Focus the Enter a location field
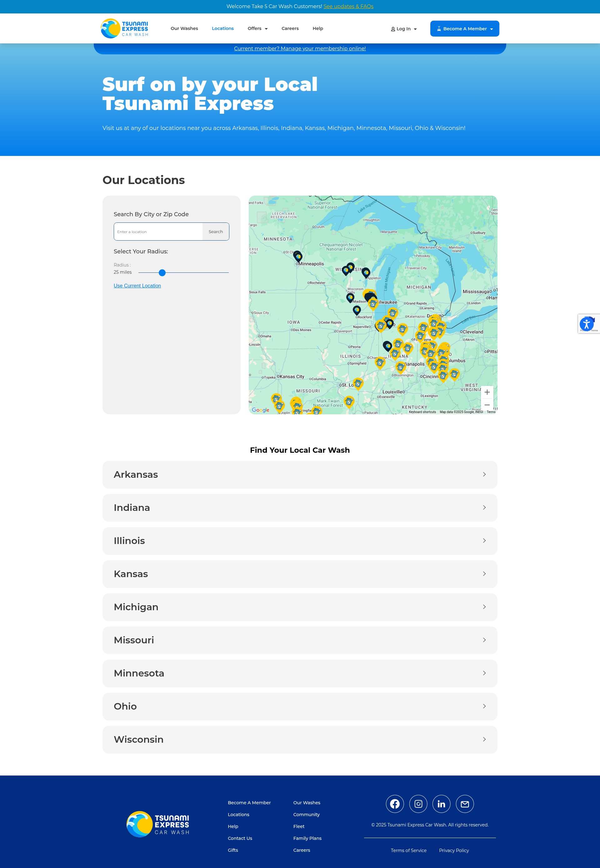The height and width of the screenshot is (868, 600). tap(158, 232)
